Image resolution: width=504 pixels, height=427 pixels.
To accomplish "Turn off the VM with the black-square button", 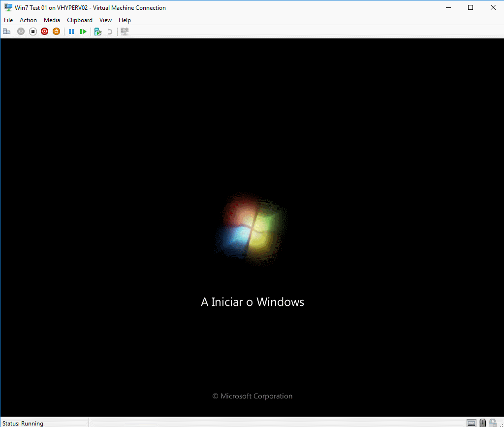I will [33, 32].
